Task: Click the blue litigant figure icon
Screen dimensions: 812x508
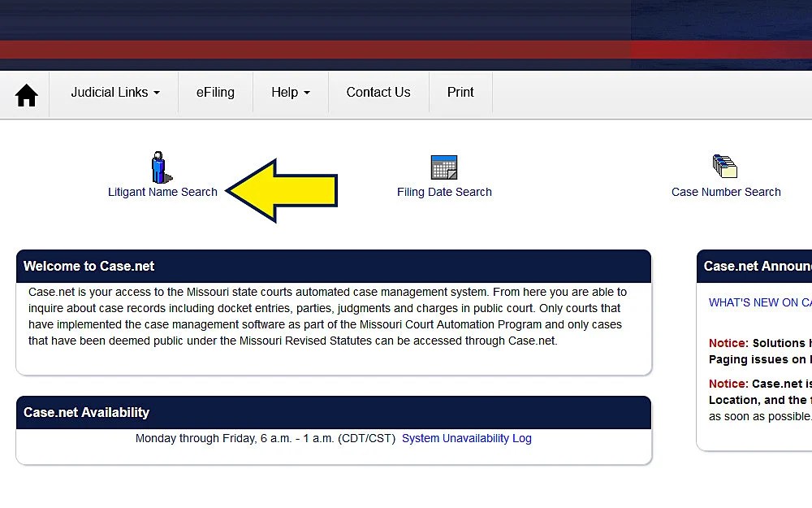Action: (159, 168)
